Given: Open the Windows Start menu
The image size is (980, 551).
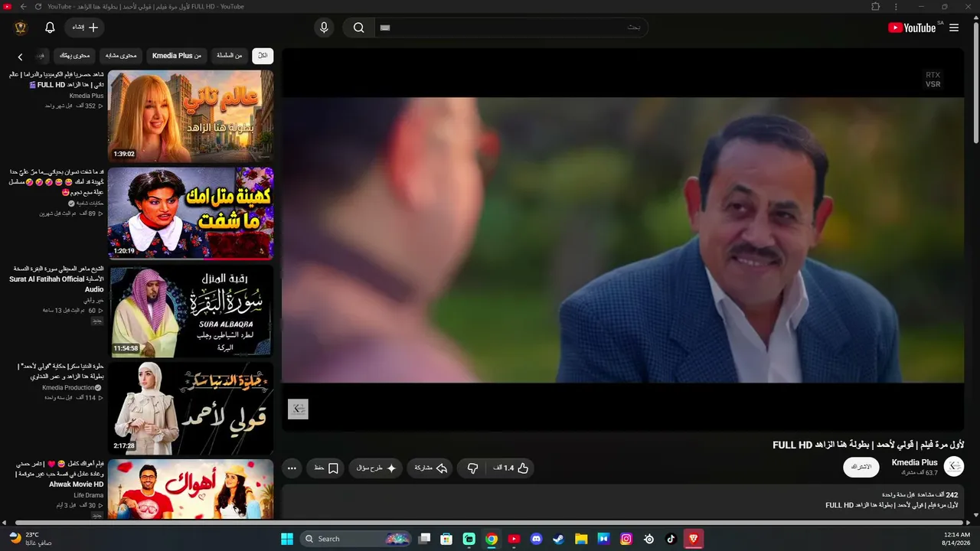Looking at the screenshot, I should pos(287,539).
